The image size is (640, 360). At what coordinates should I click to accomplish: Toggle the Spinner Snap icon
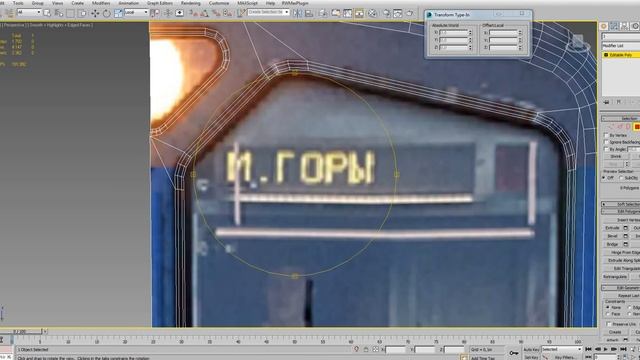(227, 13)
